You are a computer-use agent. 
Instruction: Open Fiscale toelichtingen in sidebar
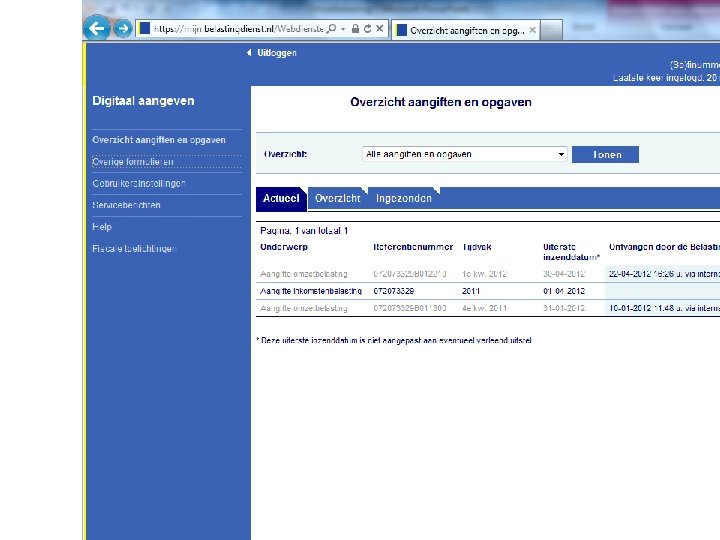click(x=134, y=249)
